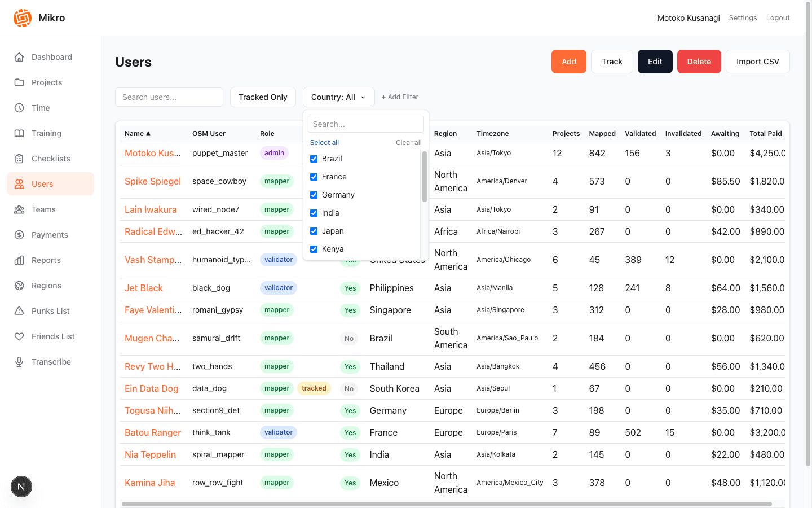Open Spike Spiegel's user profile
The height and width of the screenshot is (508, 812).
click(153, 181)
